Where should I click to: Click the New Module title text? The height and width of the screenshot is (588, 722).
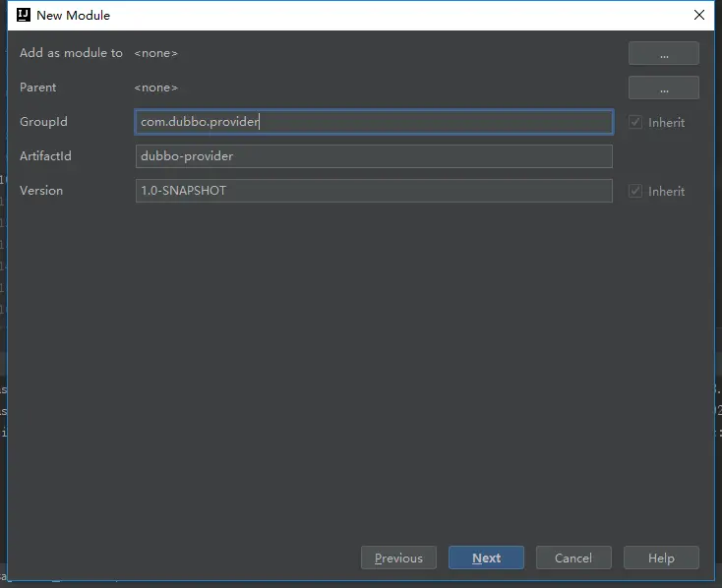click(x=73, y=15)
